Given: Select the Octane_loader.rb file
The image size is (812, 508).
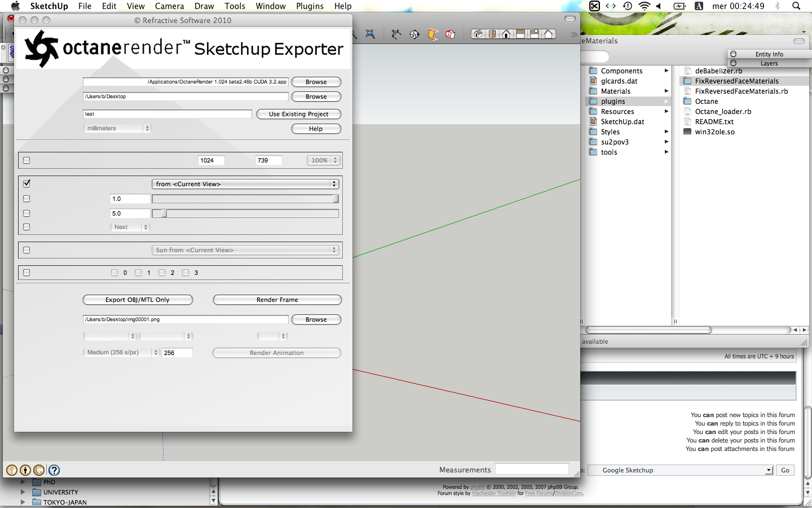Looking at the screenshot, I should [723, 111].
